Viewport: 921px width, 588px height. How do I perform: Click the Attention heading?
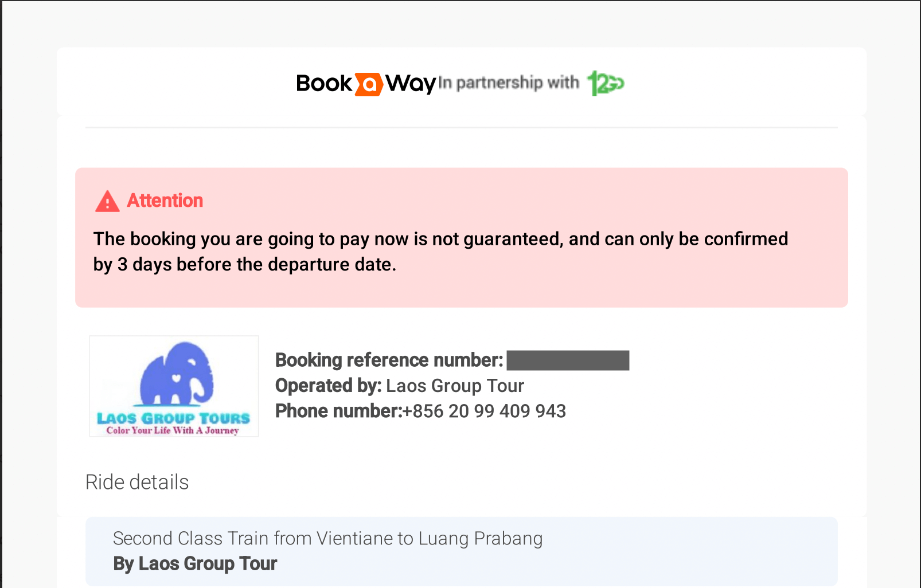coord(165,201)
